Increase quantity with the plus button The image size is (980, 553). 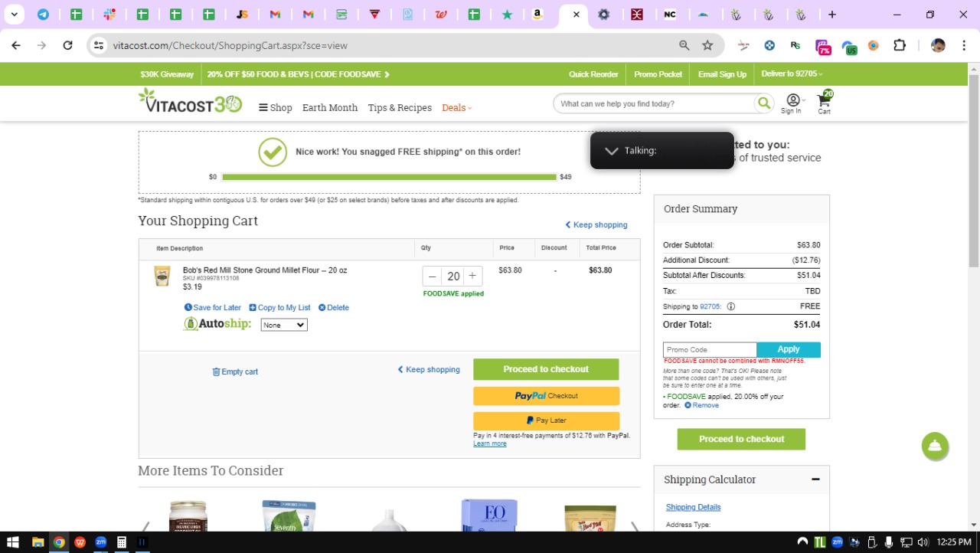pyautogui.click(x=472, y=276)
